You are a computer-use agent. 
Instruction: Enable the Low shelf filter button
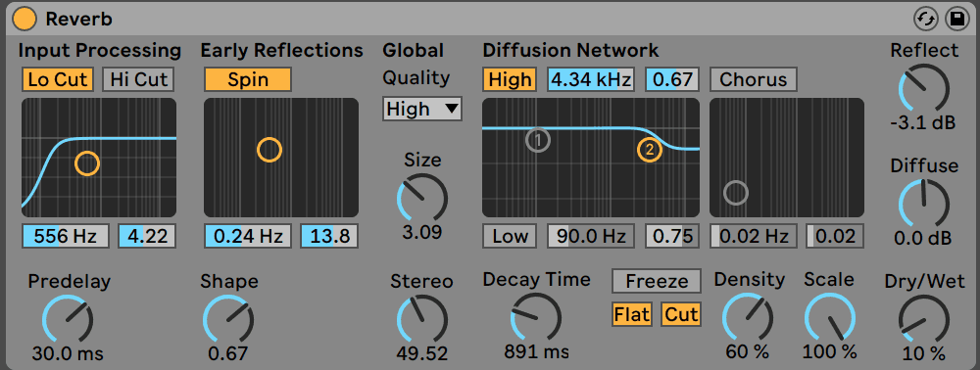(x=510, y=236)
